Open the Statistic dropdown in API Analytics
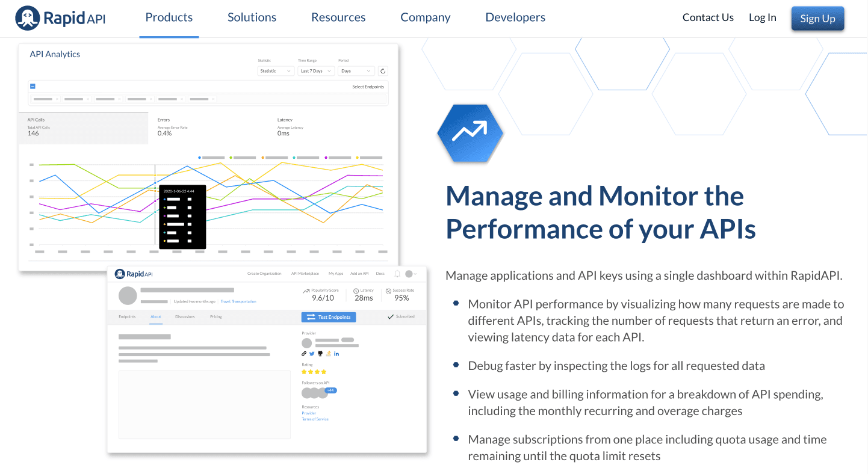Screen dimensions: 868x474 pos(276,71)
